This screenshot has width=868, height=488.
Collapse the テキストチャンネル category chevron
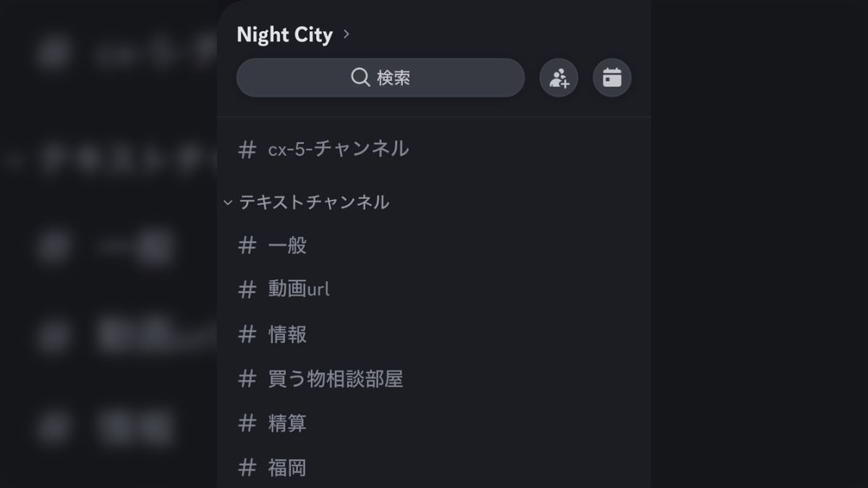pos(229,203)
